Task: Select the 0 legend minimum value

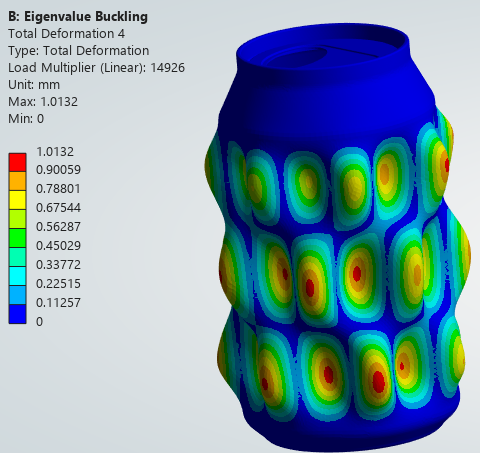Action: tap(39, 322)
